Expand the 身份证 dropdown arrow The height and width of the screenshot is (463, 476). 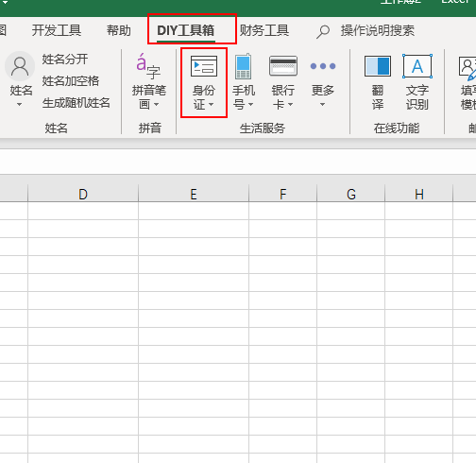pos(212,104)
